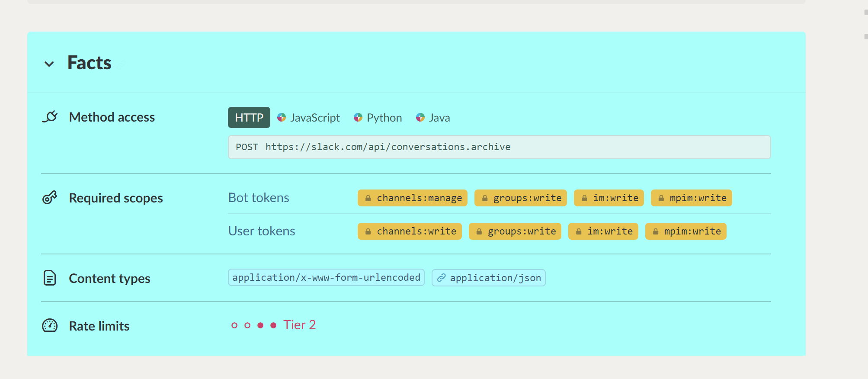Open the Tier 2 rate limit link
Screen dimensions: 868x379
tap(299, 325)
